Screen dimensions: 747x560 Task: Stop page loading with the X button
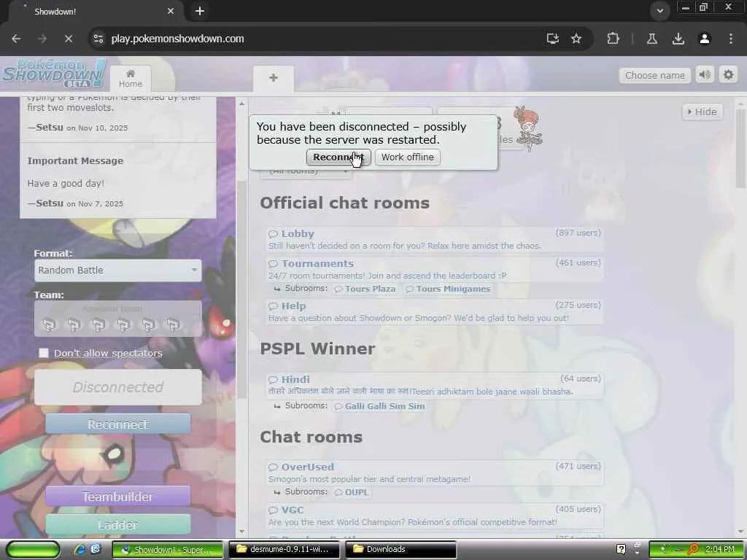coord(69,39)
